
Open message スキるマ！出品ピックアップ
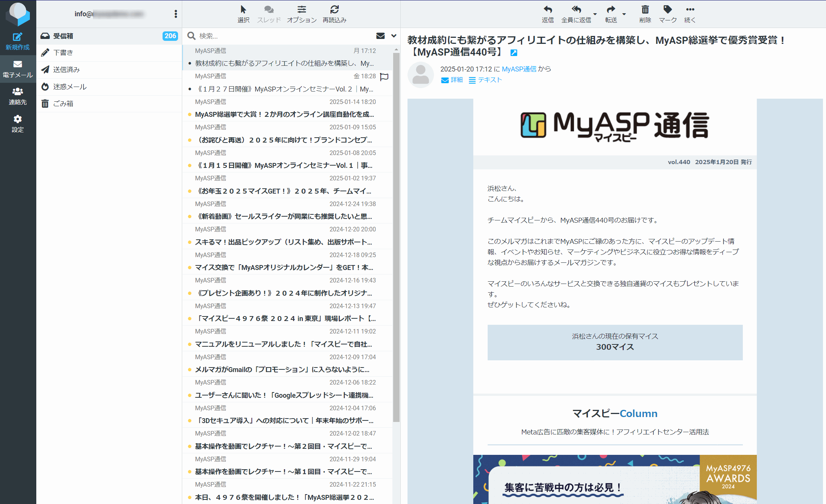pos(287,236)
